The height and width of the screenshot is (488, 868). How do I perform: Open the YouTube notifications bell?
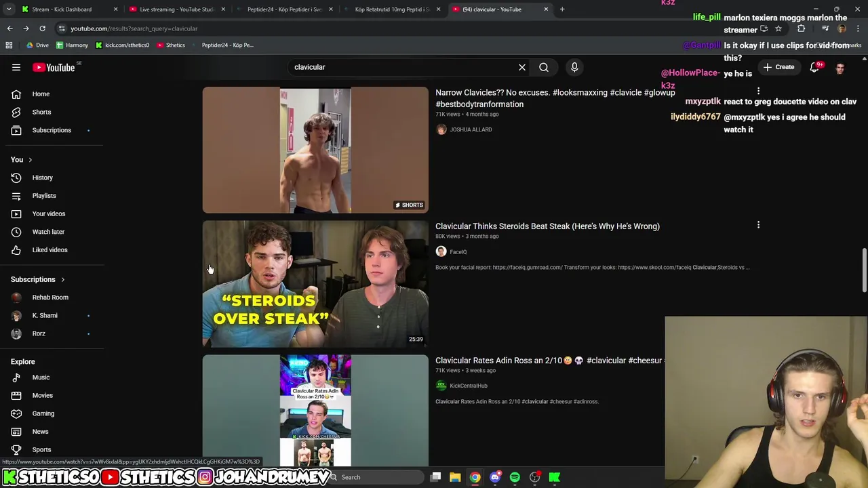coord(814,67)
